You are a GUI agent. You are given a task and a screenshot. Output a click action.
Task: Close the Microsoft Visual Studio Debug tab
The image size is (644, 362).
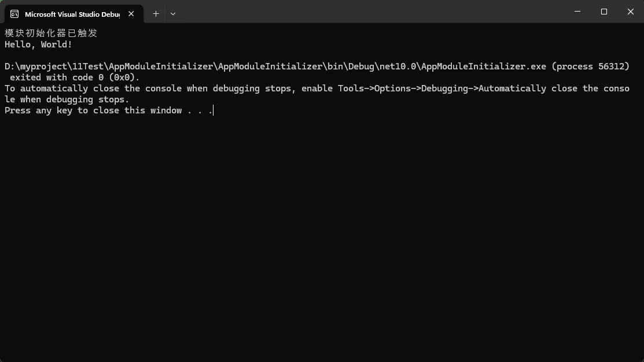click(x=131, y=14)
